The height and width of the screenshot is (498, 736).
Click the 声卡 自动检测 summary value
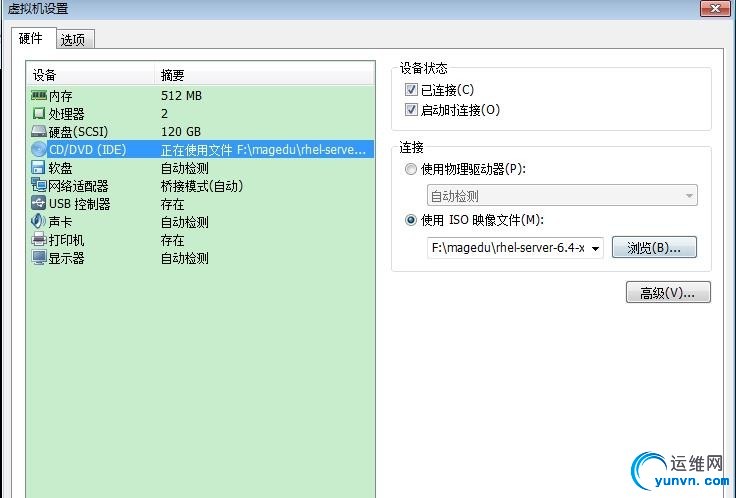pos(185,222)
